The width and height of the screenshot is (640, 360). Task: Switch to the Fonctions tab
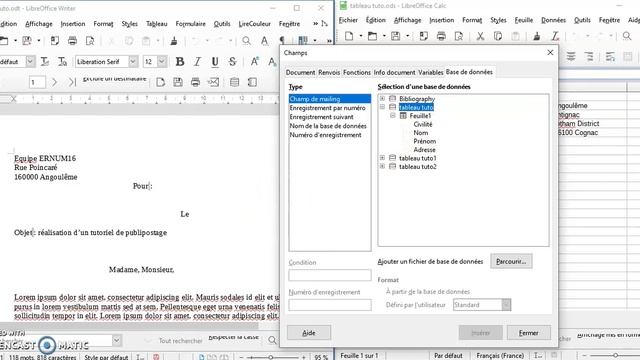(357, 72)
